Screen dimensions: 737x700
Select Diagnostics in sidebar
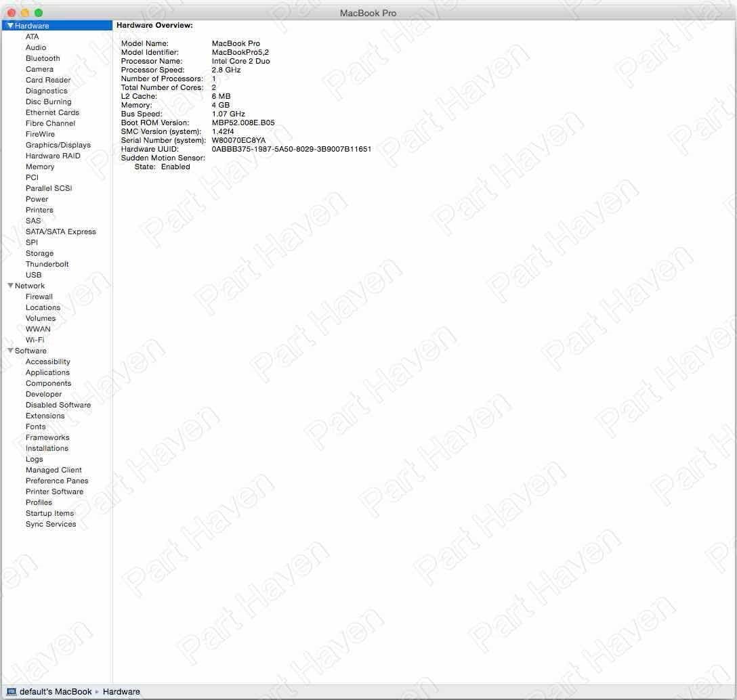(47, 91)
